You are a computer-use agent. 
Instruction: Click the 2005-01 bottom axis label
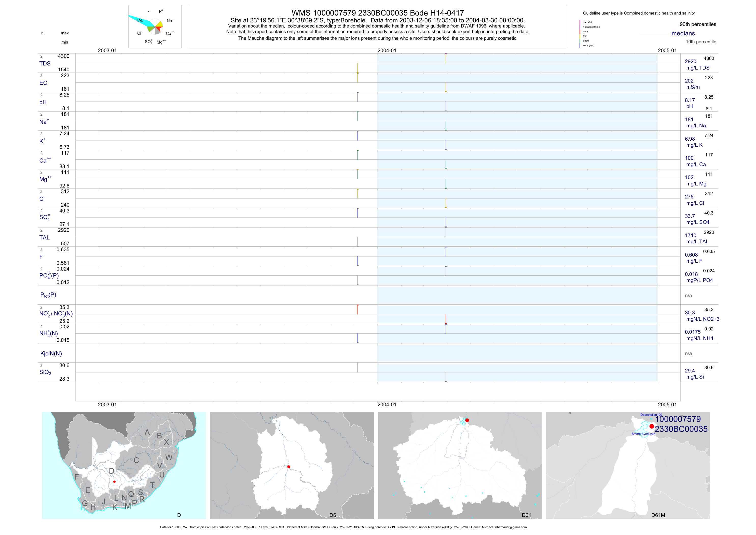667,405
